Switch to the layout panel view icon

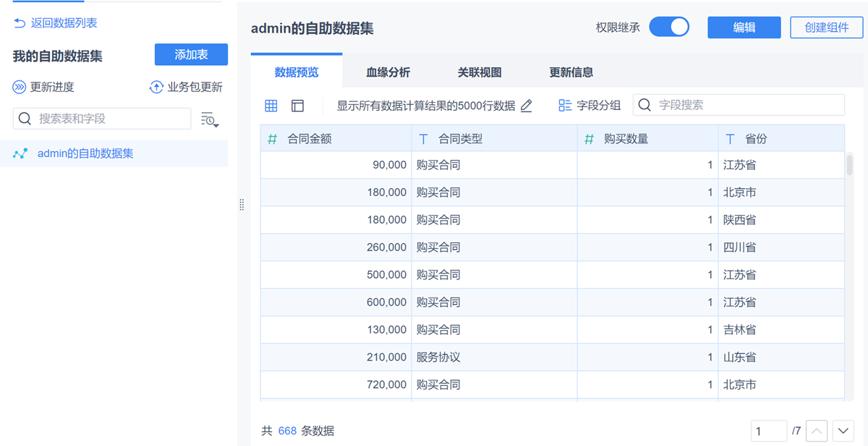297,106
